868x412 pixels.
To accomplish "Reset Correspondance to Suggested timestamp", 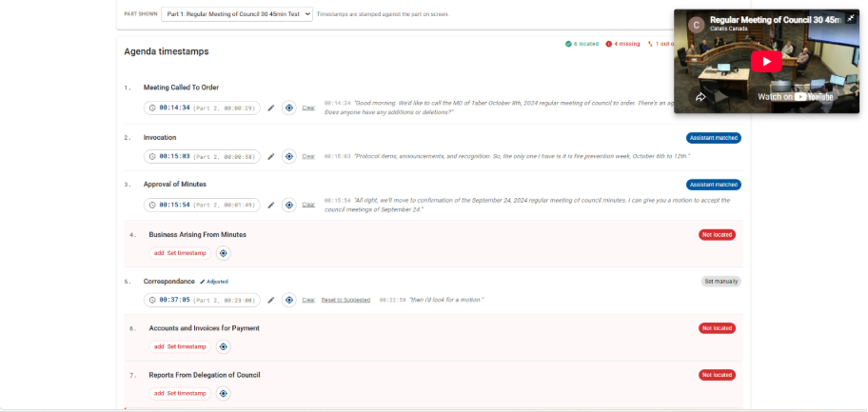I will [x=346, y=300].
